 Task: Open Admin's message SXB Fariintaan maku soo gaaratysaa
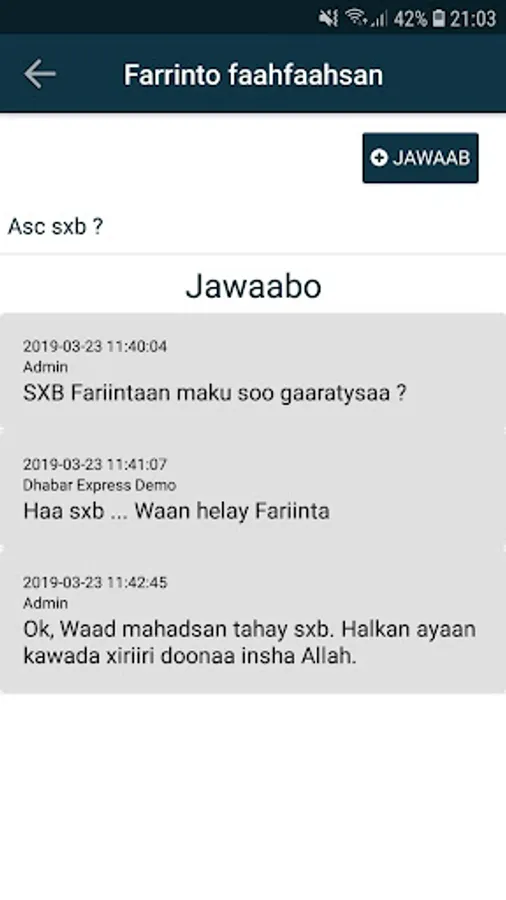click(253, 370)
